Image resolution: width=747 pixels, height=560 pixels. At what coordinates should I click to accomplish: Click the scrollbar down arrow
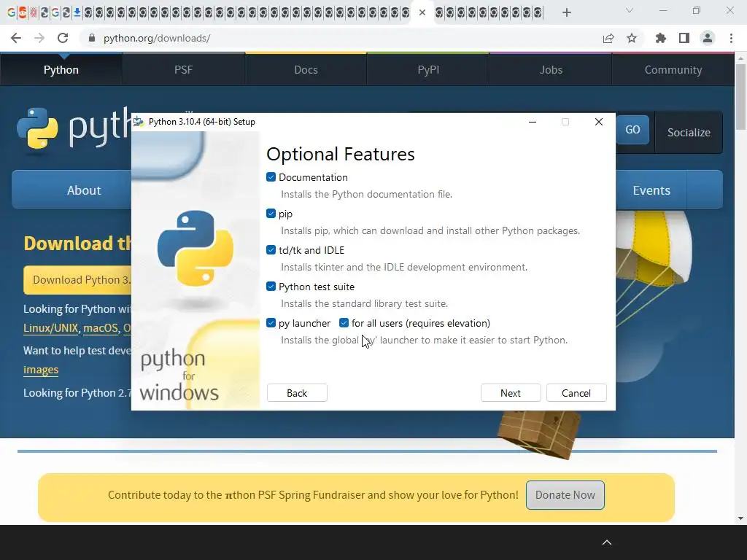coord(740,518)
